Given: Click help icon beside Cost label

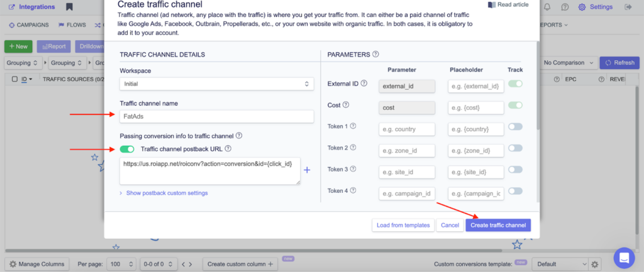Looking at the screenshot, I should point(346,106).
